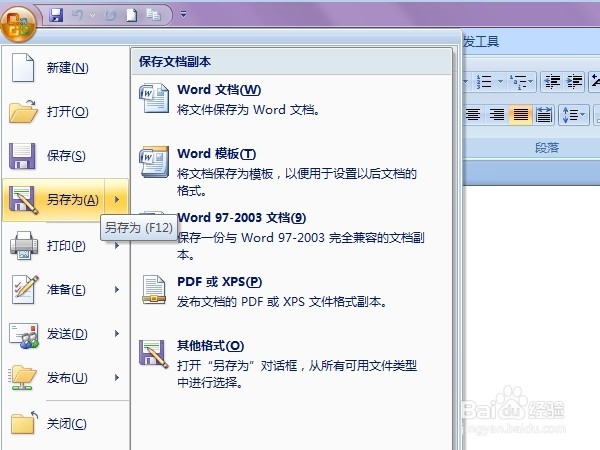Click the numbered list button in ribbon
600x450 pixels.
[484, 82]
